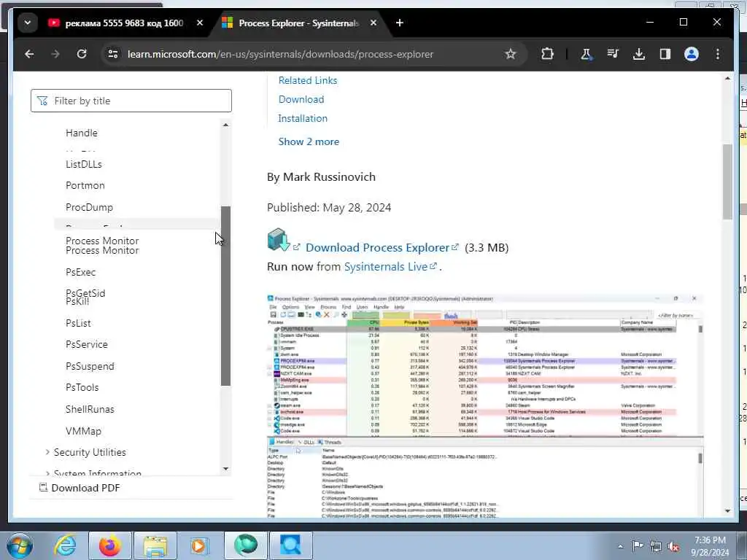
Task: Close the Process Explorer tab
Action: click(x=373, y=23)
